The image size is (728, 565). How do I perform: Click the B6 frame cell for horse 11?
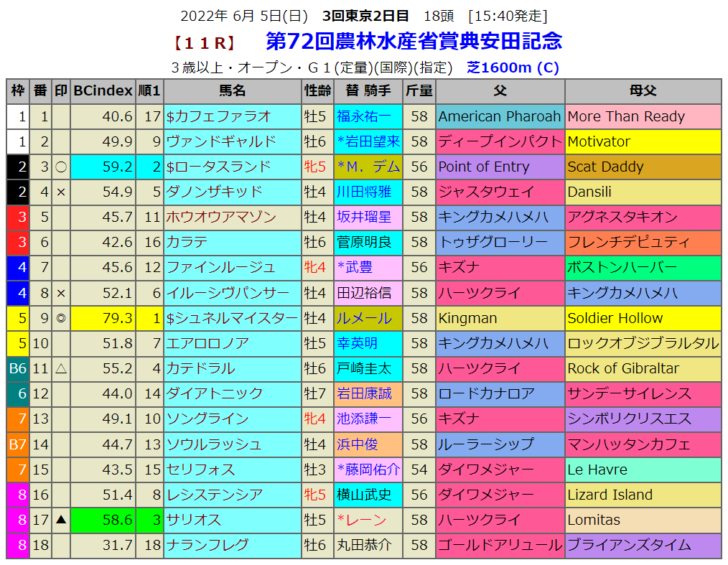[17, 368]
